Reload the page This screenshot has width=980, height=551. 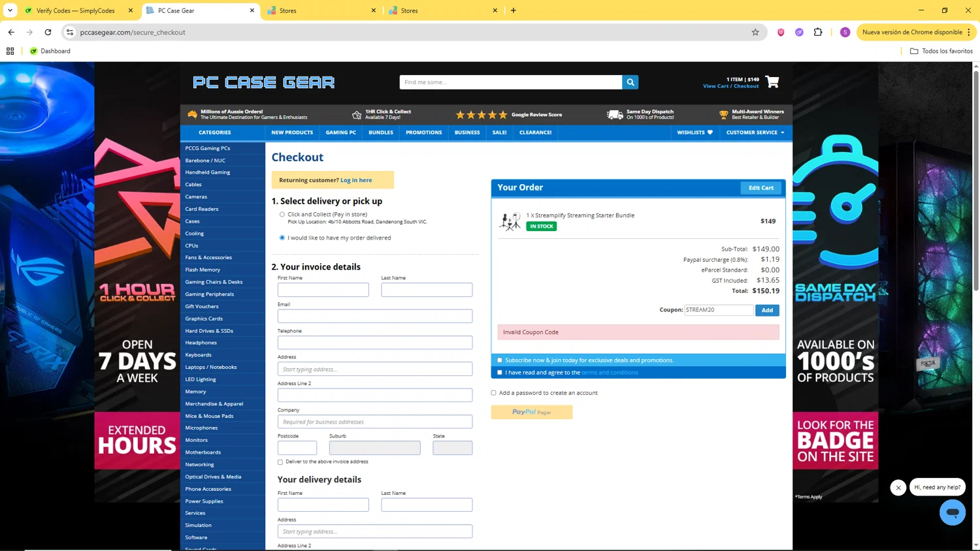tap(48, 32)
